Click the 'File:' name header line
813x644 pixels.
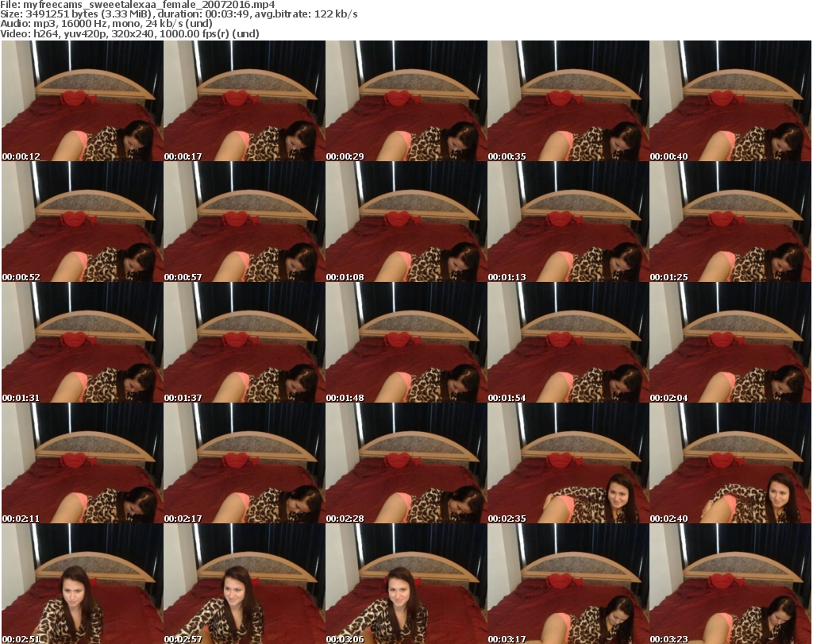(137, 5)
